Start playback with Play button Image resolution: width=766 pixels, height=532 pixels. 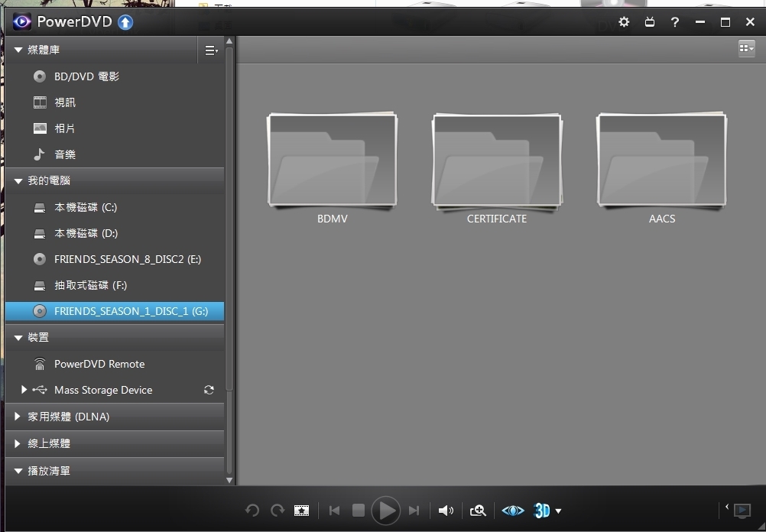[386, 511]
